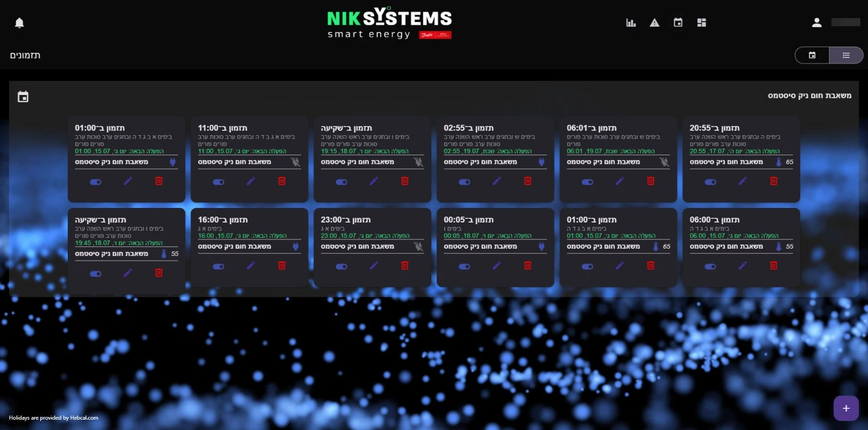The image size is (868, 430).
Task: Open the bar chart statistics page
Action: (631, 23)
